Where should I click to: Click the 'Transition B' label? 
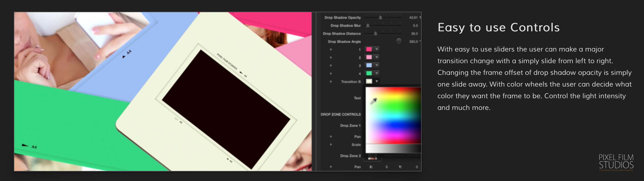351,82
